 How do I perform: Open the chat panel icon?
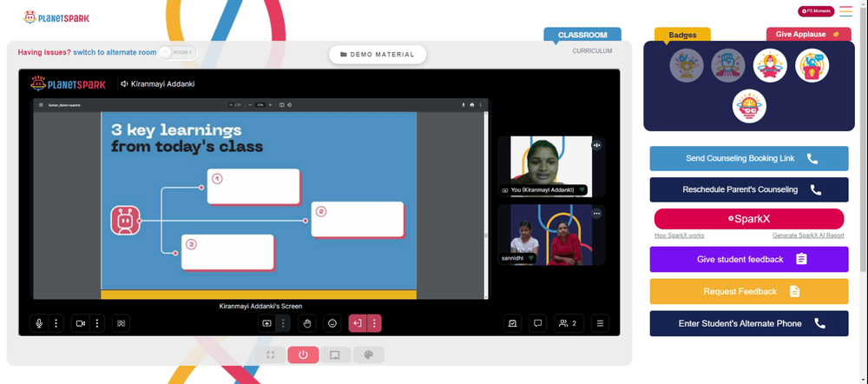click(537, 323)
